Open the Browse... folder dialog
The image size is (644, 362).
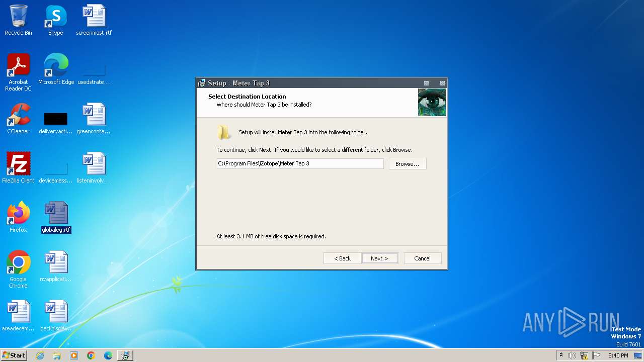[407, 164]
